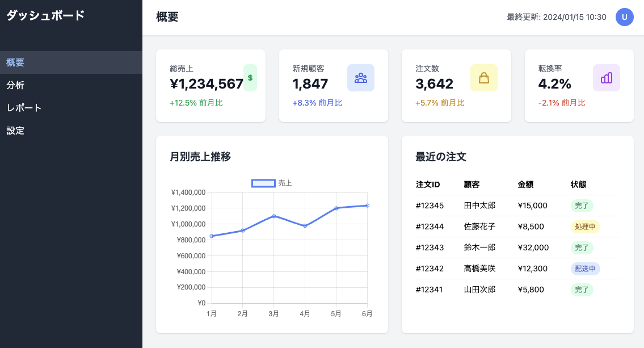Click order ID #12345
The image size is (644, 348).
pos(430,206)
